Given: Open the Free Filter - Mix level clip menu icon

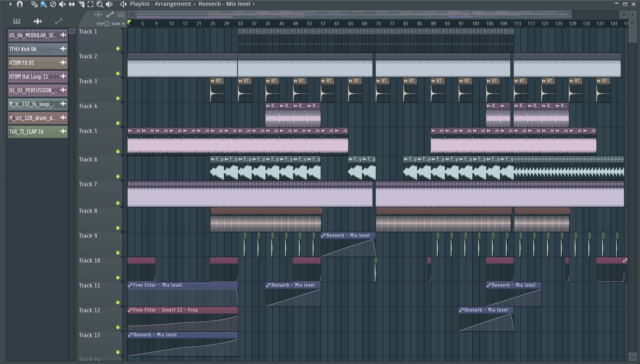Looking at the screenshot, I should pos(130,285).
